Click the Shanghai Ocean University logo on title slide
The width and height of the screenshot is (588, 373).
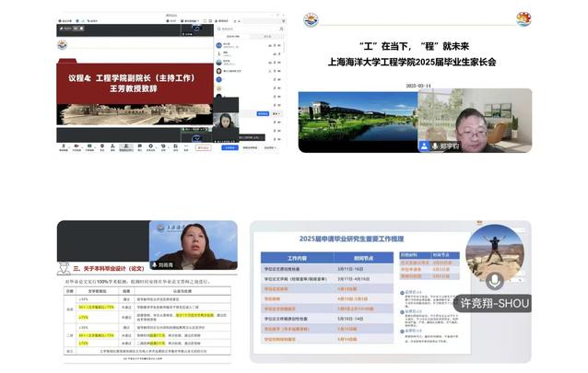312,19
